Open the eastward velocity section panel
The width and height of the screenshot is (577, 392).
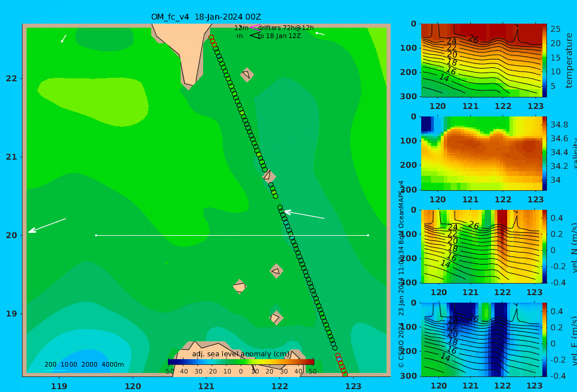(481, 340)
